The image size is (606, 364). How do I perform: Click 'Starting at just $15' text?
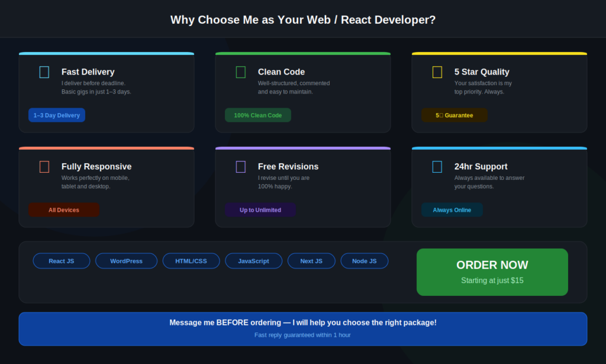click(x=492, y=281)
